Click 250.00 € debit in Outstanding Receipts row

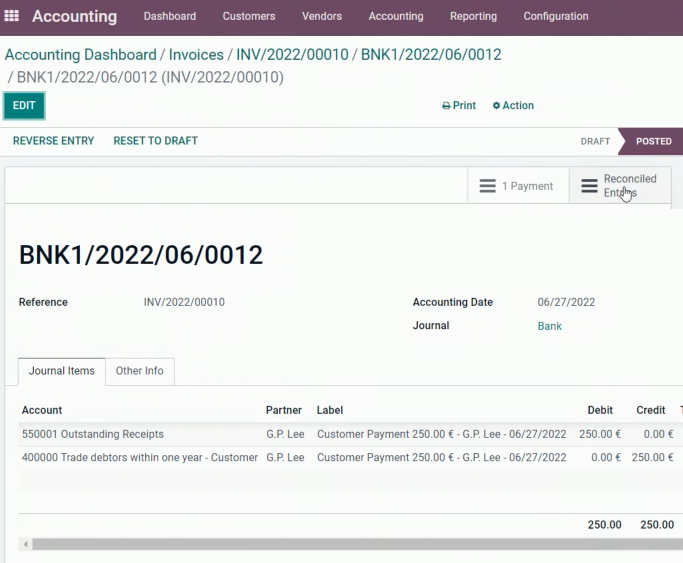(600, 434)
